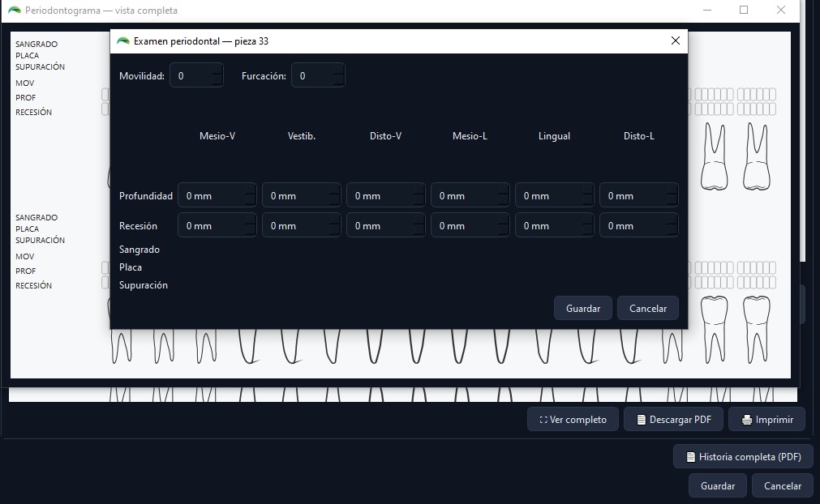The width and height of the screenshot is (820, 504).
Task: Click the app logo in the Periodontograma title bar
Action: tap(14, 10)
